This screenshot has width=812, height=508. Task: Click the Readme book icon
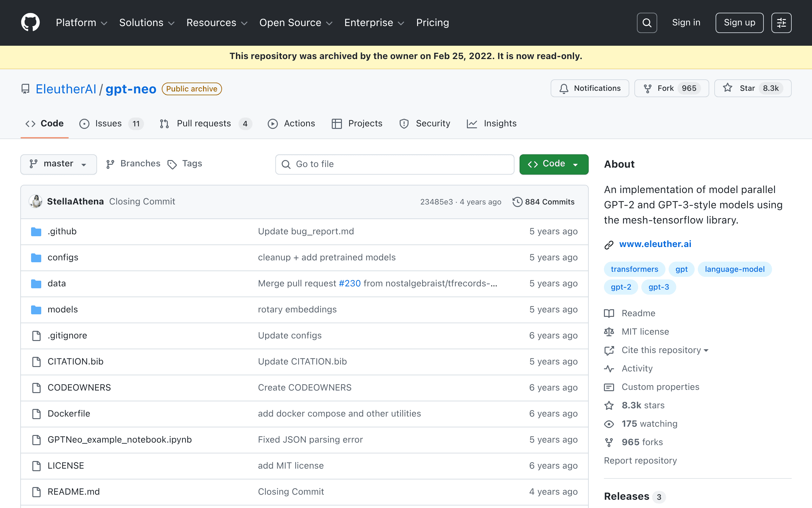pos(609,313)
